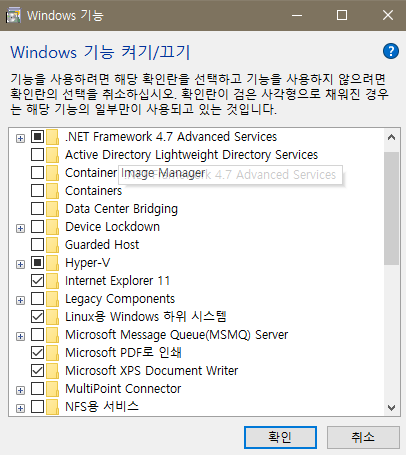Select the Legacy Components label
Viewport: 406px width, 455px height.
point(120,299)
